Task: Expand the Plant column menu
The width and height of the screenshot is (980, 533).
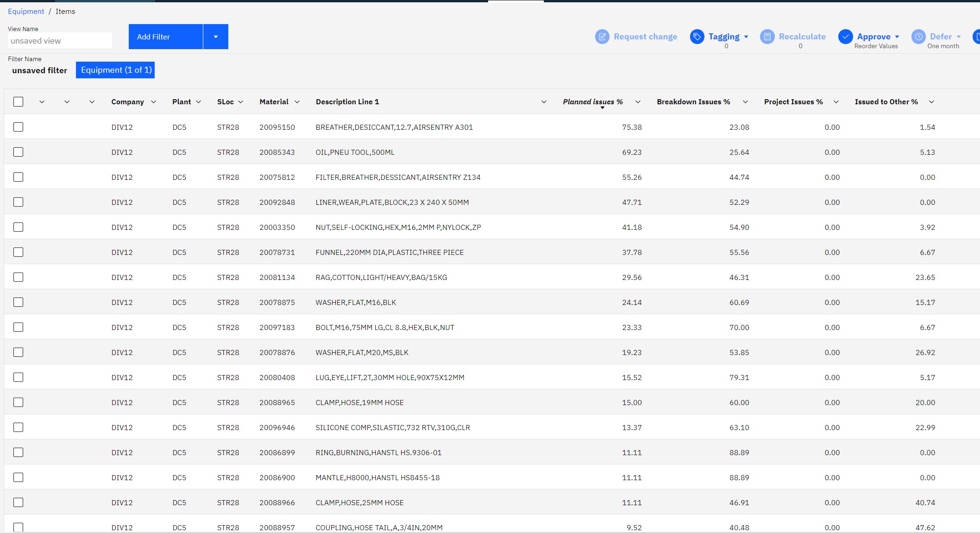Action: [199, 102]
